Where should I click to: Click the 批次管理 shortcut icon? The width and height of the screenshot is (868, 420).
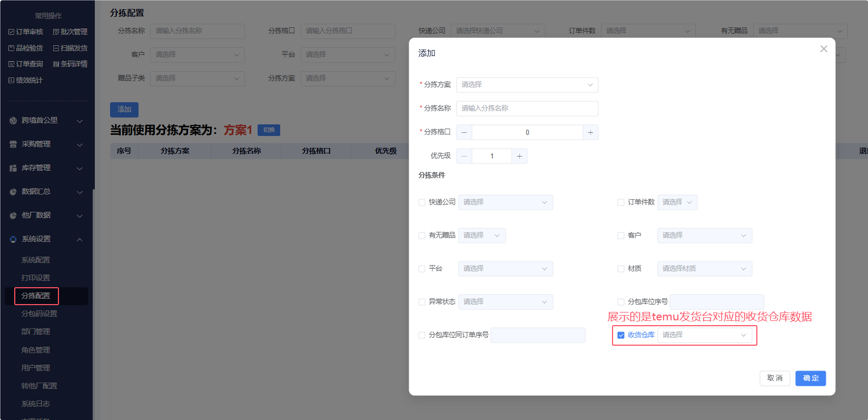[x=56, y=32]
